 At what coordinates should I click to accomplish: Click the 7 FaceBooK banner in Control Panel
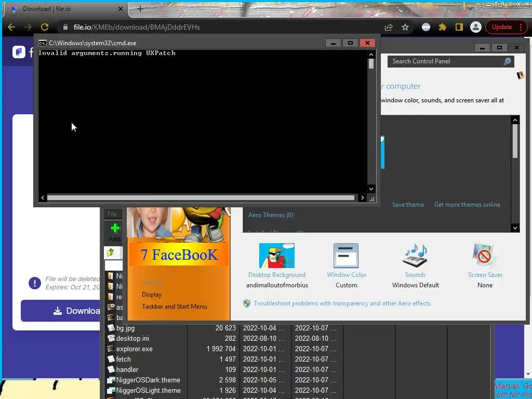[179, 255]
